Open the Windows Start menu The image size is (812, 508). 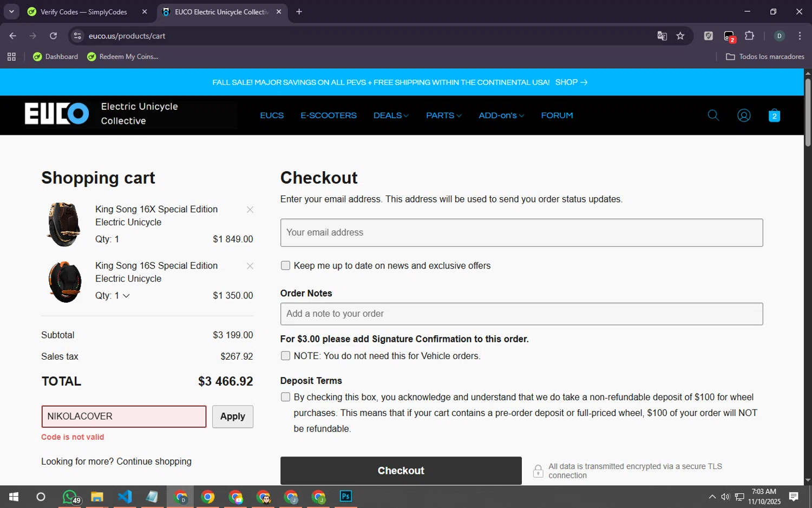(x=14, y=497)
